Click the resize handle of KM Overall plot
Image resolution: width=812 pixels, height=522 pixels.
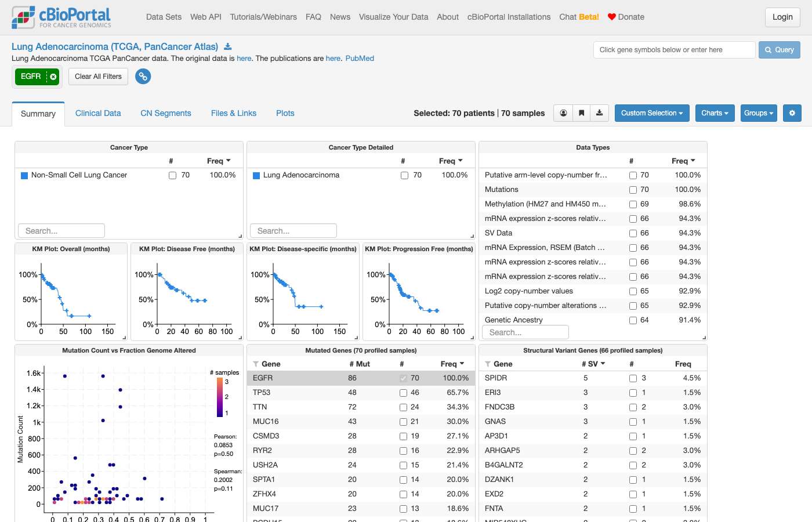click(x=124, y=338)
